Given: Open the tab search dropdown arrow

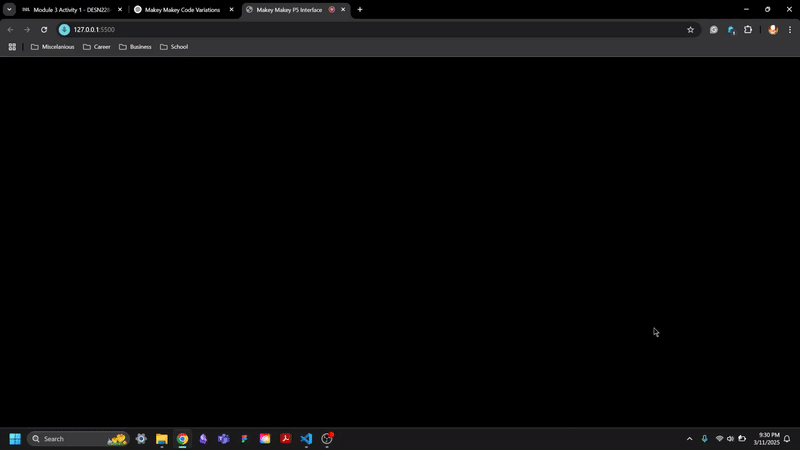Looking at the screenshot, I should coord(9,9).
